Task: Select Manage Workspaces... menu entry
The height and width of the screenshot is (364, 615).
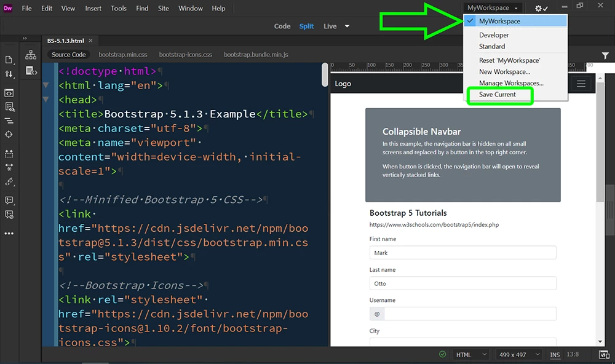Action: coord(515,83)
